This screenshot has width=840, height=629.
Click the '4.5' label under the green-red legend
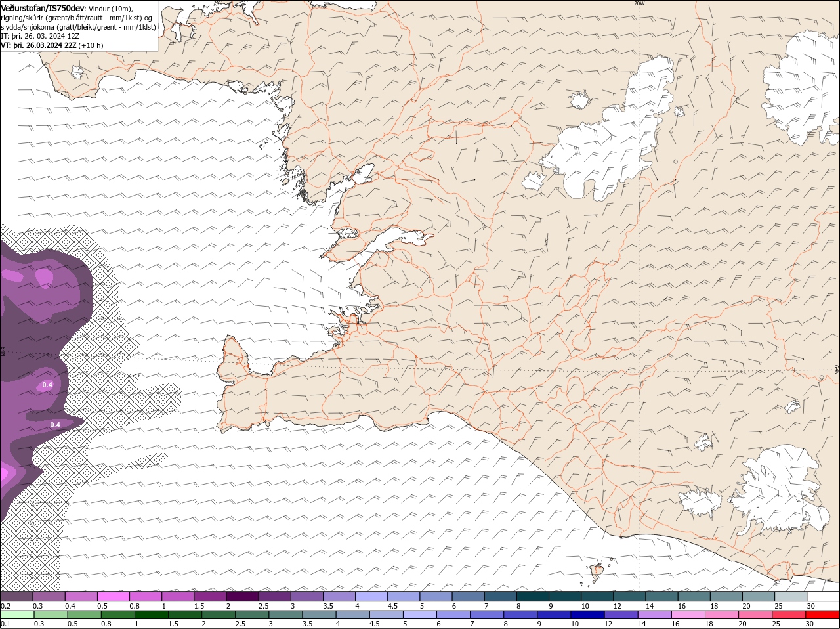(375, 624)
